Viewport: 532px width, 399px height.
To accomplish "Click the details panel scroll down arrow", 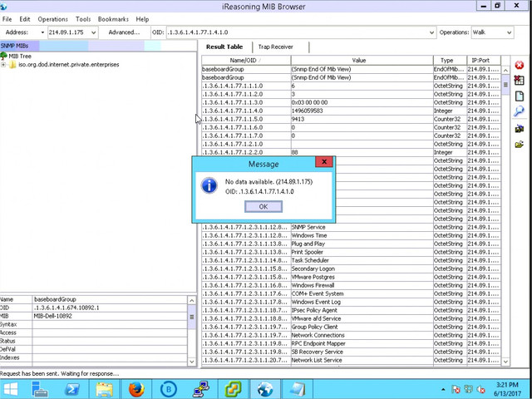I will click(x=192, y=362).
